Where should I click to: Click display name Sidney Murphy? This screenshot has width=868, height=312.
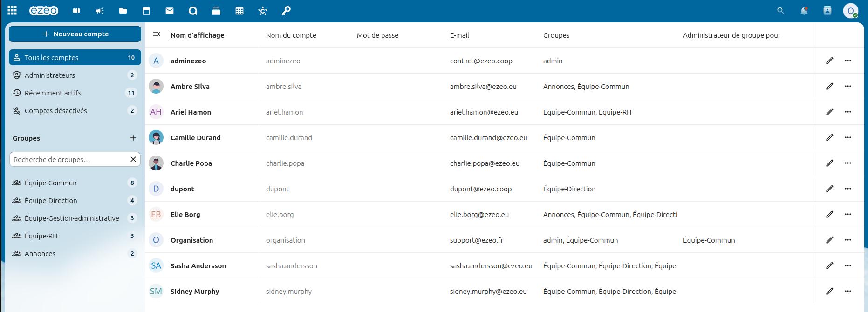coord(195,291)
